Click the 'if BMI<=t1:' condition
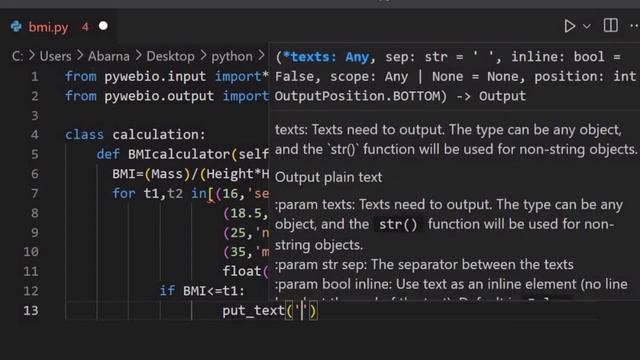This screenshot has height=360, width=640. [x=202, y=291]
